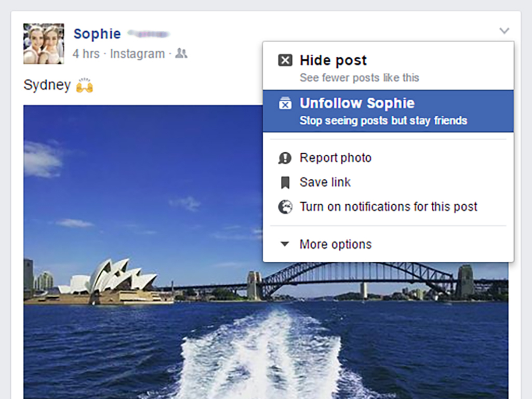Viewport: 532px width, 399px height.
Task: Open the Instagram source link
Action: 137,54
